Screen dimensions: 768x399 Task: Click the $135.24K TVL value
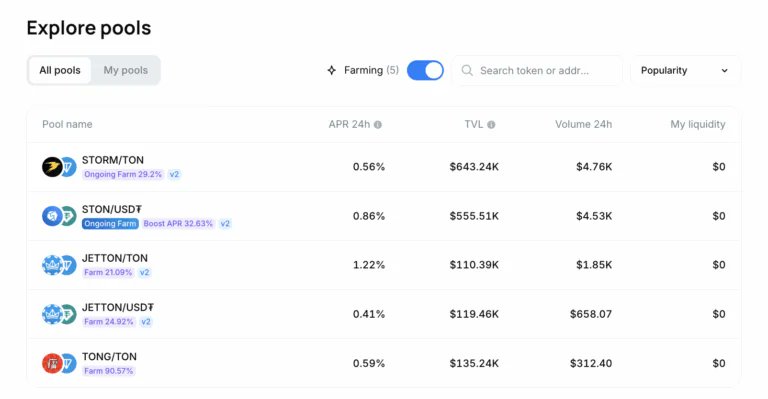click(474, 363)
